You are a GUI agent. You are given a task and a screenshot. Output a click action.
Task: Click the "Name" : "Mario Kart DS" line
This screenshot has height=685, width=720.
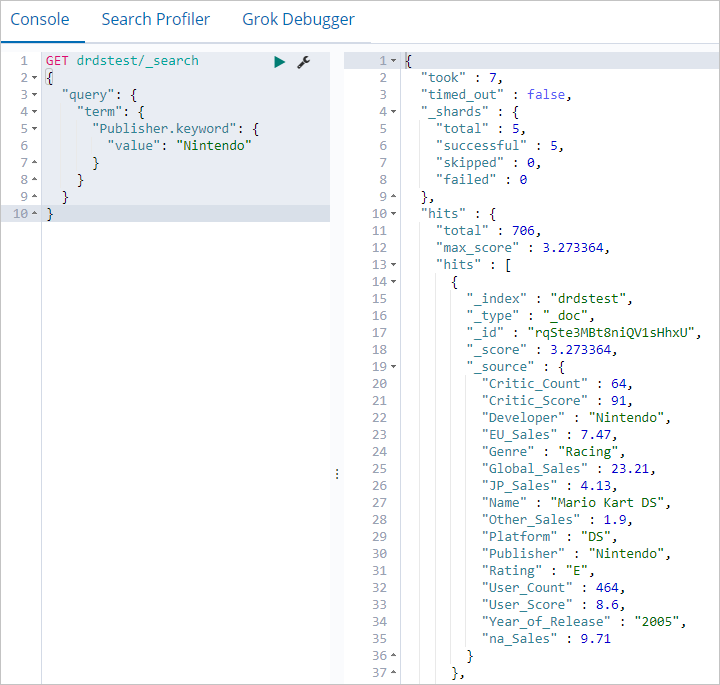pos(576,502)
